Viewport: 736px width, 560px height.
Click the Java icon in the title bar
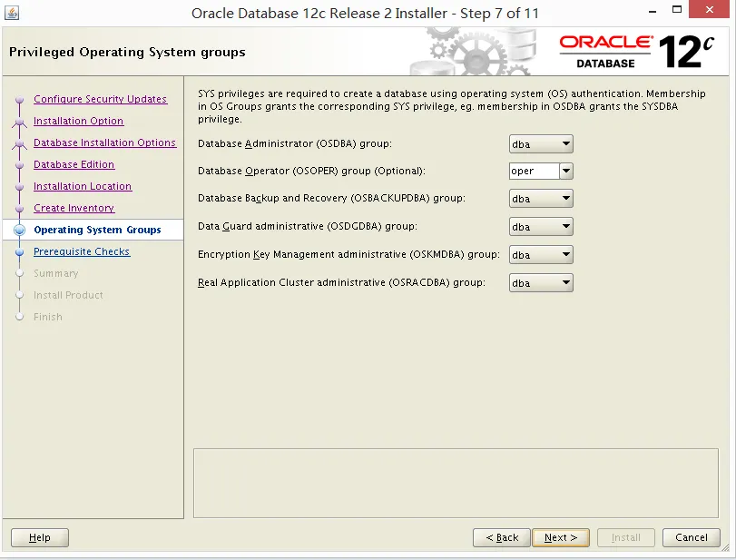[12, 13]
